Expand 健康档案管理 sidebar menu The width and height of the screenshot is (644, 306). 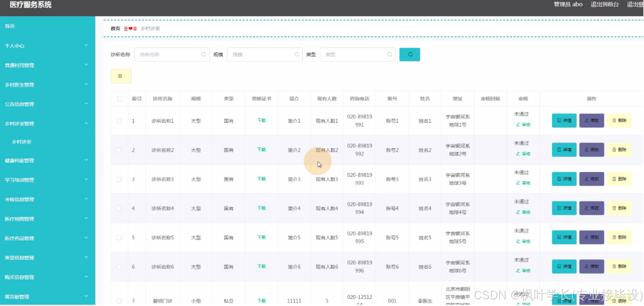click(48, 160)
